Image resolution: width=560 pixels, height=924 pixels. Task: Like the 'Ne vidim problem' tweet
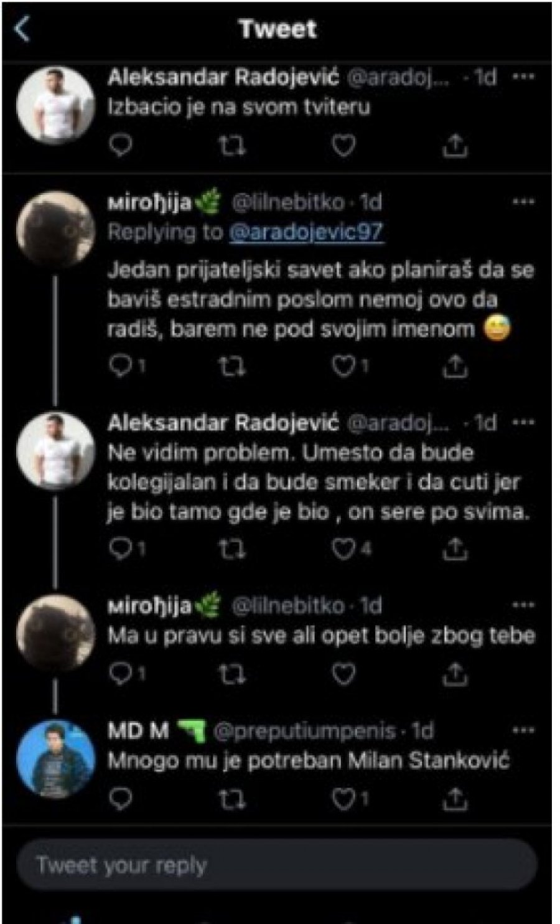pyautogui.click(x=343, y=548)
